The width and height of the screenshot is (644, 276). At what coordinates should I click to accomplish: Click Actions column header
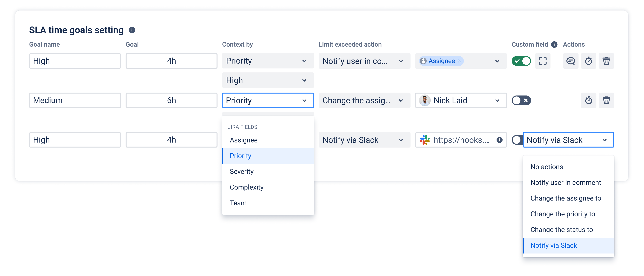(x=574, y=44)
